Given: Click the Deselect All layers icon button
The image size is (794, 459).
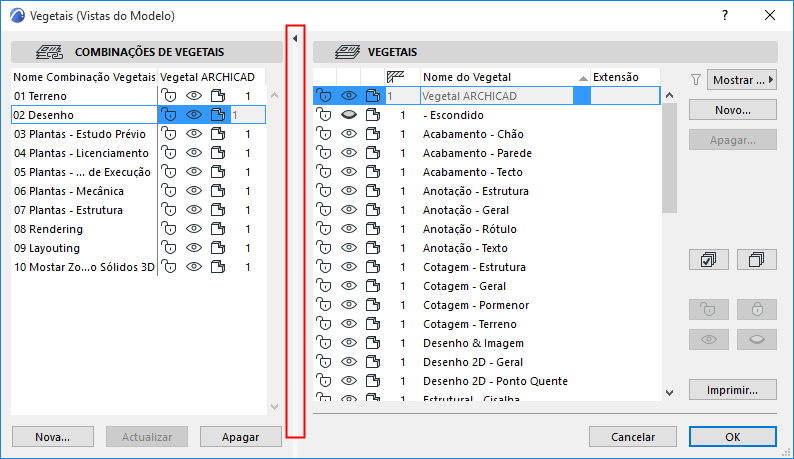Looking at the screenshot, I should pos(757,259).
